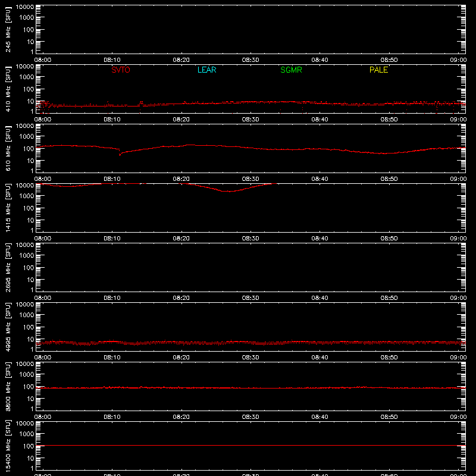Click the 08:00 tick under the 8800 MHz panel
476x476 pixels.
(43, 417)
